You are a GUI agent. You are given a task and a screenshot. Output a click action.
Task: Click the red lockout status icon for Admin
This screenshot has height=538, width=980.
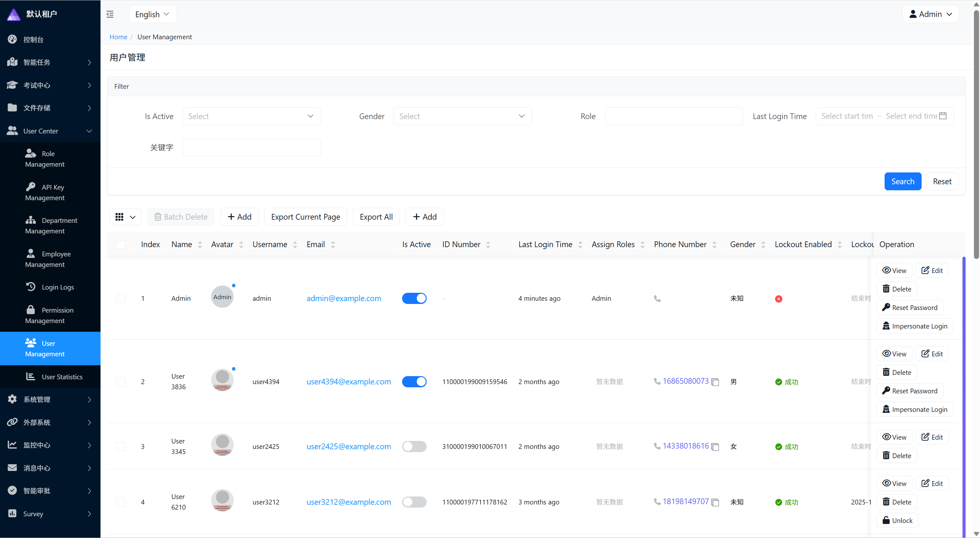(x=778, y=299)
